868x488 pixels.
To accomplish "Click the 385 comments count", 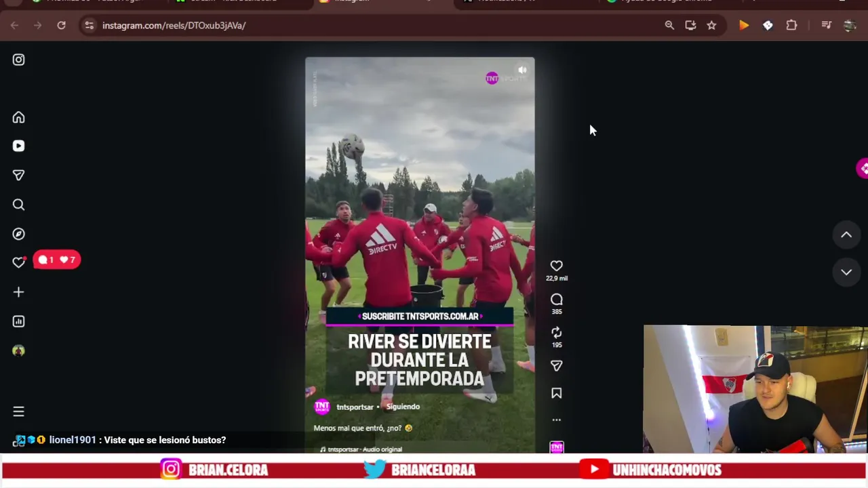I will (557, 312).
